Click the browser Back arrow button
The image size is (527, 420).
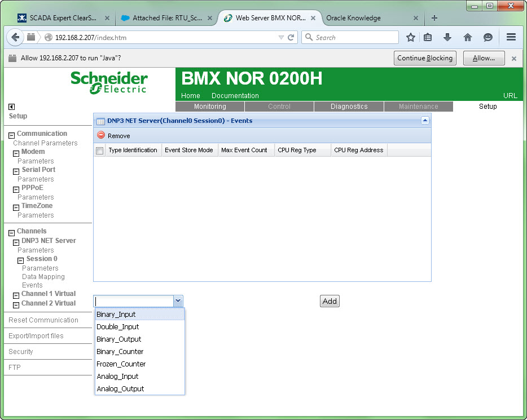coord(15,37)
